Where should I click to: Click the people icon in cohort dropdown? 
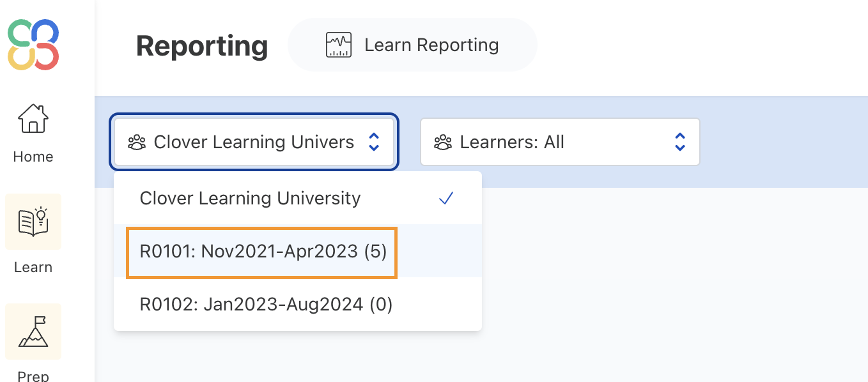pos(137,142)
